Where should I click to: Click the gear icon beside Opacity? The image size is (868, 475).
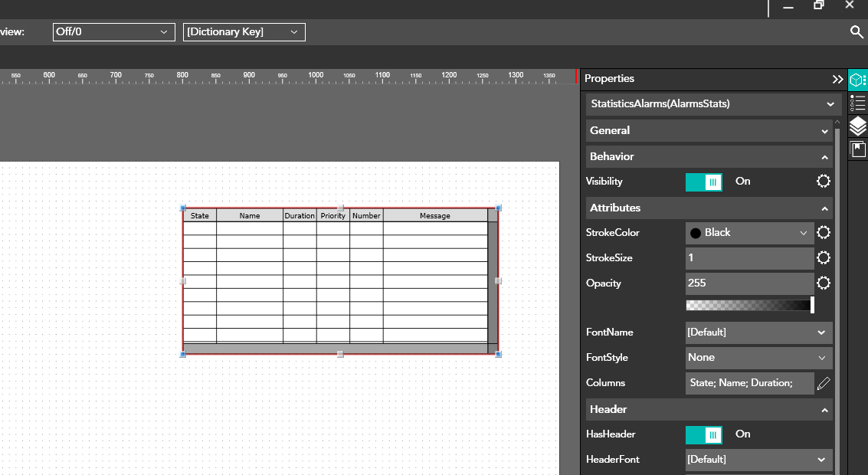[x=824, y=283]
